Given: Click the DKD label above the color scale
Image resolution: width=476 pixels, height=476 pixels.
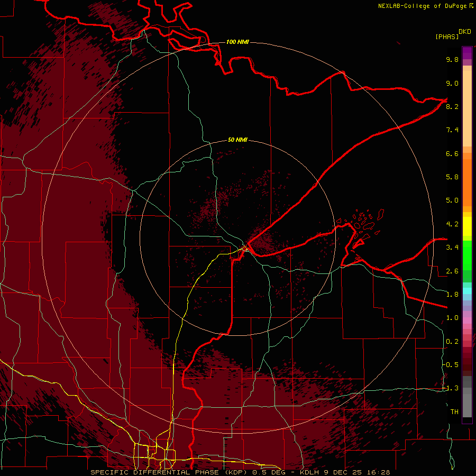Looking at the screenshot, I should coord(465,32).
